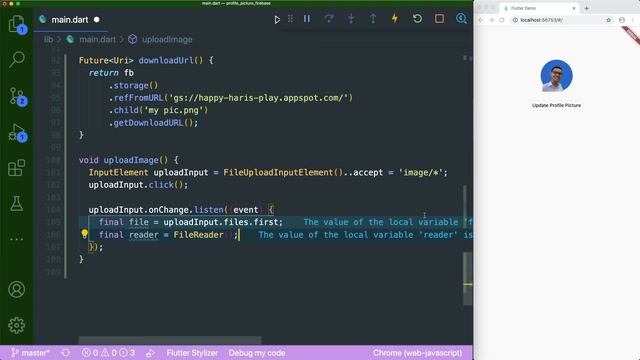Click the 'file' variable on the highlighted line
640x360 pixels.
139,222
